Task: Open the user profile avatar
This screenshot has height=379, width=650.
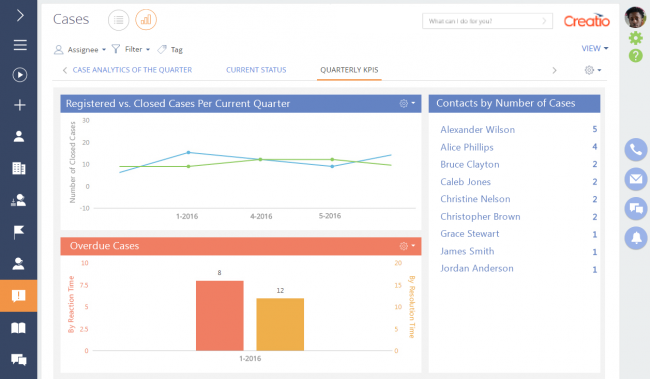Action: pyautogui.click(x=635, y=17)
